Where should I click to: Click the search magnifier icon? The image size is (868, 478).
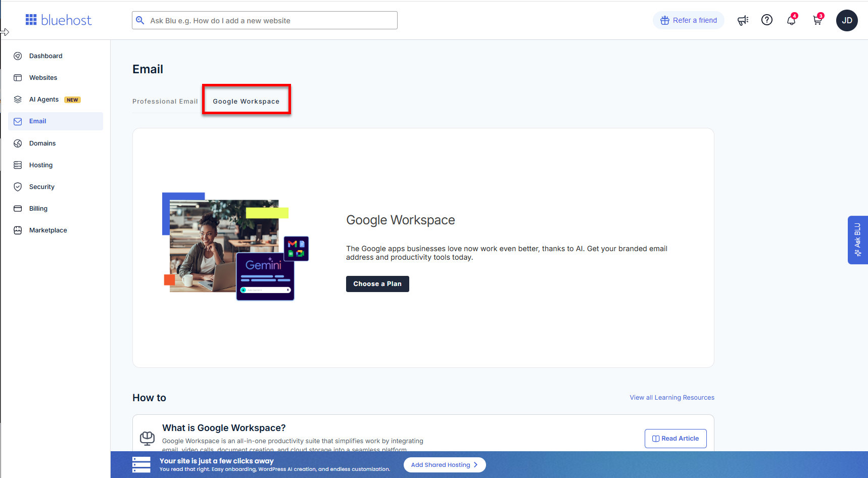140,20
